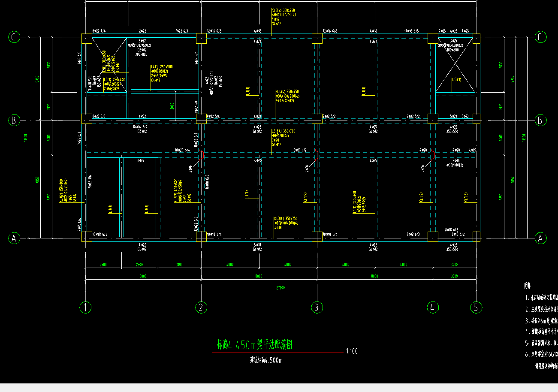The height and width of the screenshot is (392, 558).
Task: Select the right grid axis bubble A
Action: [540, 238]
